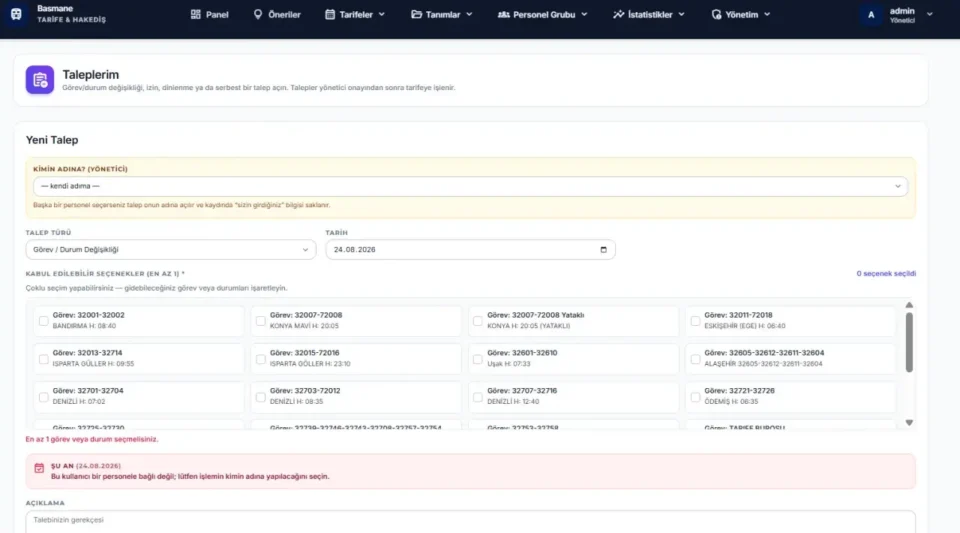The height and width of the screenshot is (533, 960).
Task: Check Görev 32013-32714 ISPARTA GÖLLER option
Action: (x=43, y=359)
